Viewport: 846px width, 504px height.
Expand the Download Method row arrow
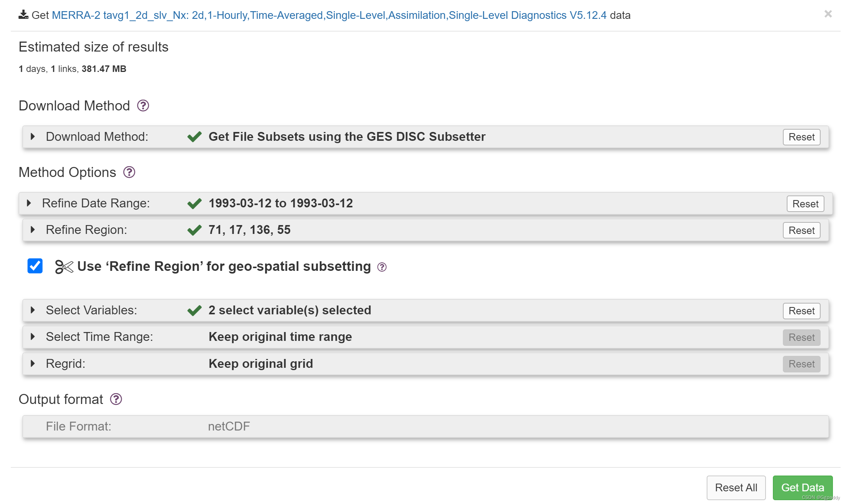coord(33,136)
